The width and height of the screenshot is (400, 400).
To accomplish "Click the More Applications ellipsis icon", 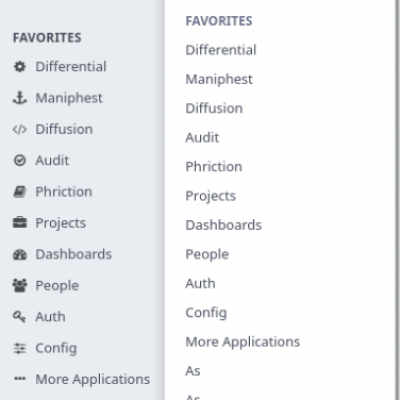I will (20, 379).
